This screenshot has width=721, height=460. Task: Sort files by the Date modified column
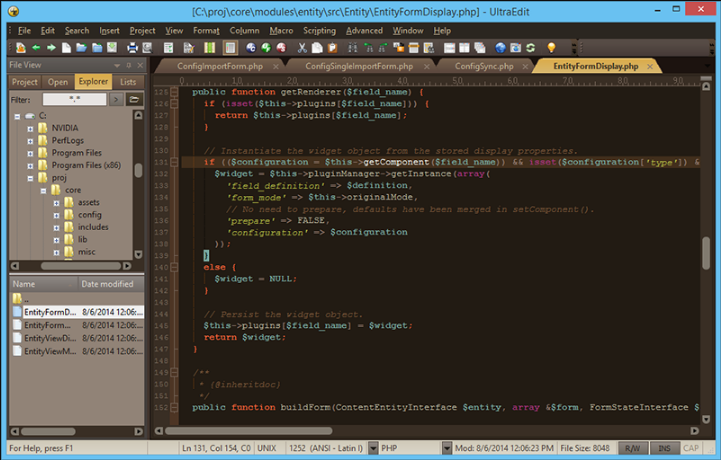[x=106, y=284]
